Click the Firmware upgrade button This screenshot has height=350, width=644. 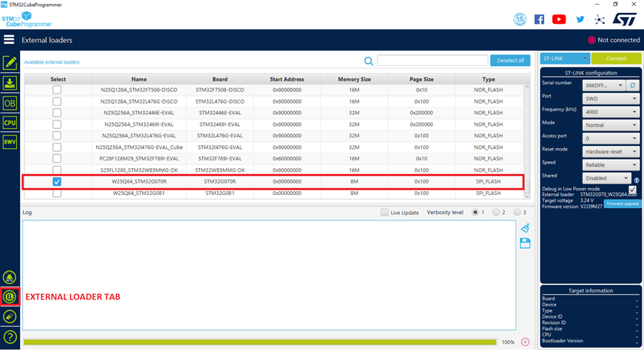coord(622,203)
